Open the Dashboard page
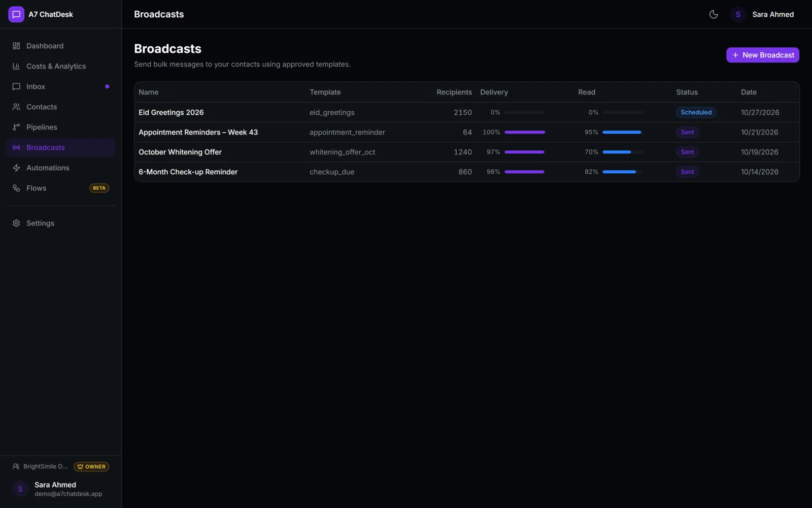This screenshot has height=508, width=812. click(x=61, y=46)
